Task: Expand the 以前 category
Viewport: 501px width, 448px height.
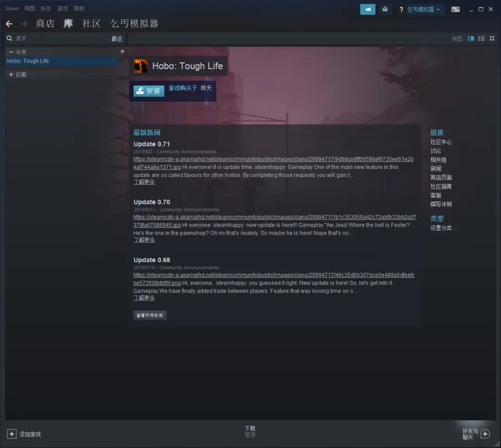Action: pos(11,74)
